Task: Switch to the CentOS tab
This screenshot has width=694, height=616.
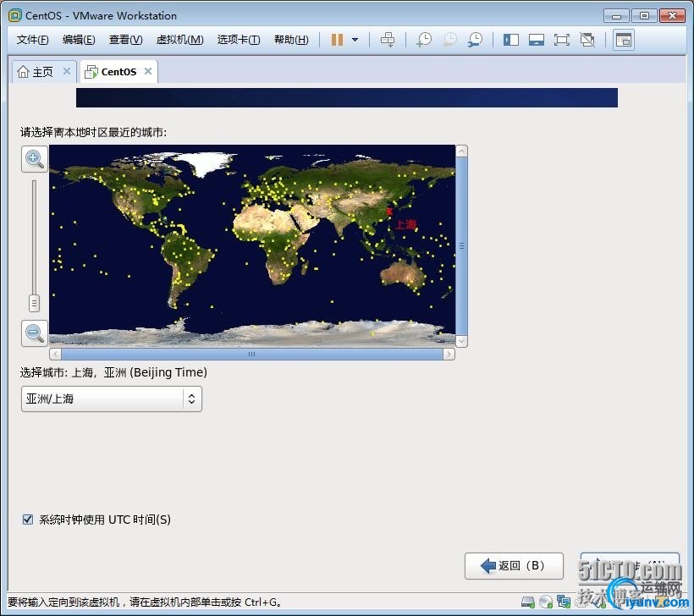Action: (118, 72)
